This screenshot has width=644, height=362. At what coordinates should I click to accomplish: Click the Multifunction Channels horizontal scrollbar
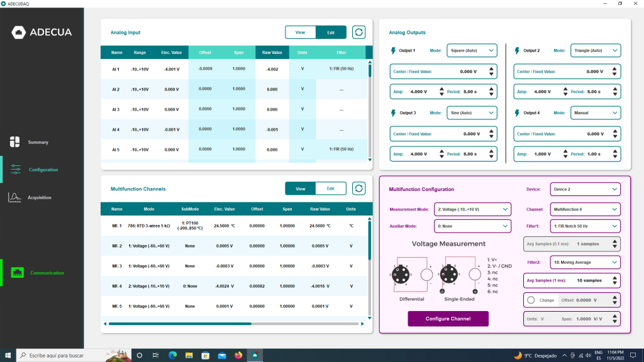coord(180,324)
